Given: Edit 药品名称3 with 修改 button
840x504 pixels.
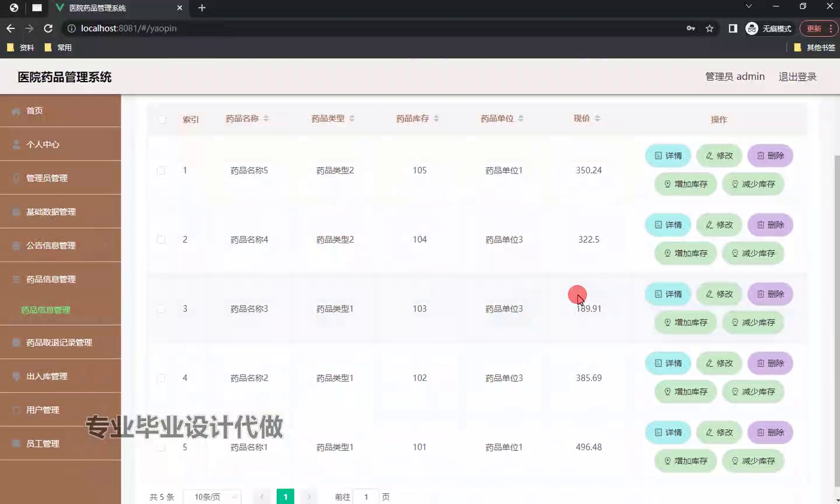Looking at the screenshot, I should point(719,294).
